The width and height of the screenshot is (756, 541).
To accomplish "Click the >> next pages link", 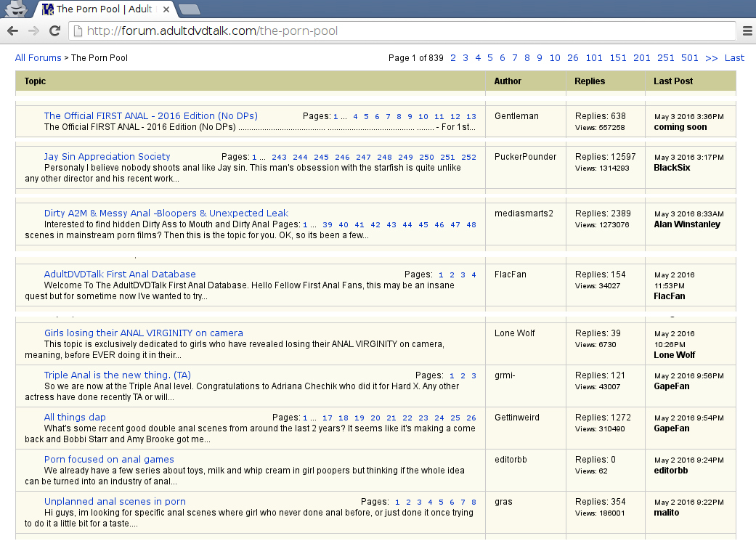I will tap(711, 58).
